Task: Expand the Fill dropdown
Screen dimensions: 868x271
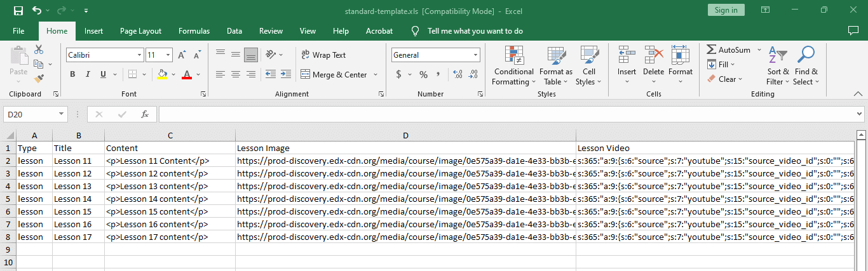Action: 733,64
